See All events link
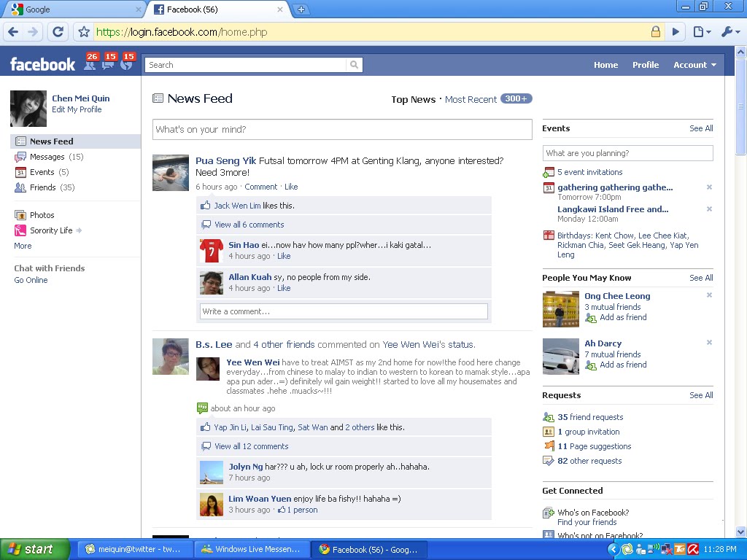The image size is (747, 560). (701, 128)
